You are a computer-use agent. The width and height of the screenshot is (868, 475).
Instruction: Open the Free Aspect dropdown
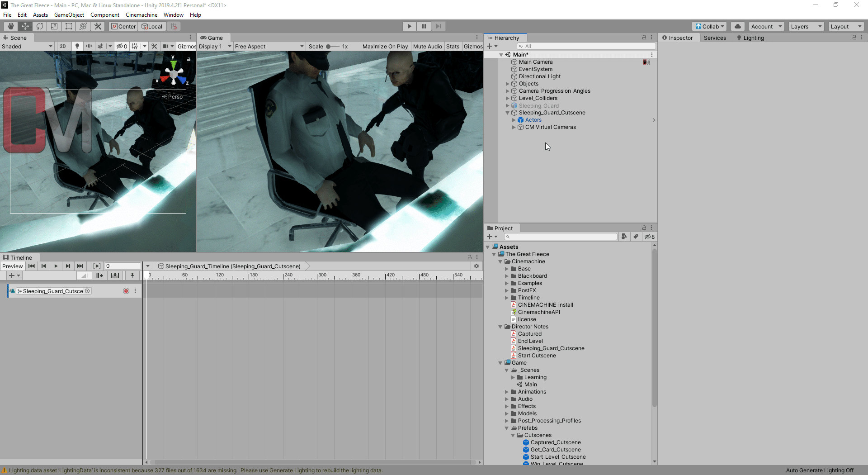[x=269, y=46]
